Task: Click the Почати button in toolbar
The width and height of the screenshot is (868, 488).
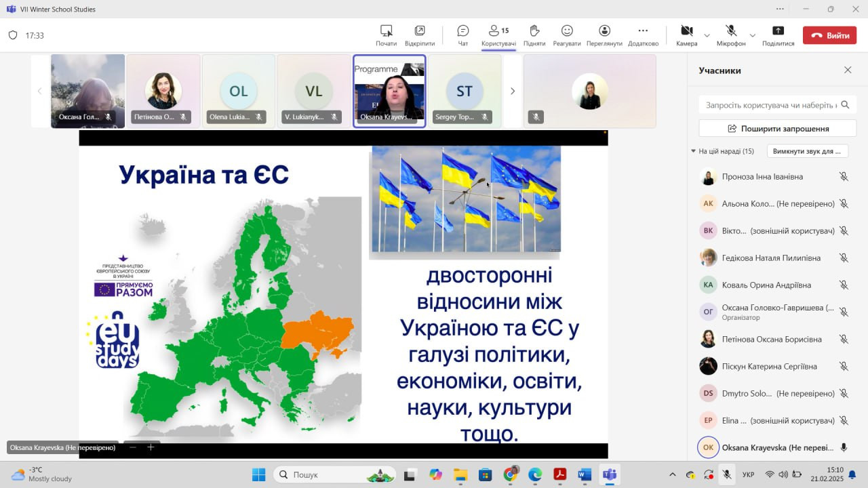Action: [x=387, y=35]
